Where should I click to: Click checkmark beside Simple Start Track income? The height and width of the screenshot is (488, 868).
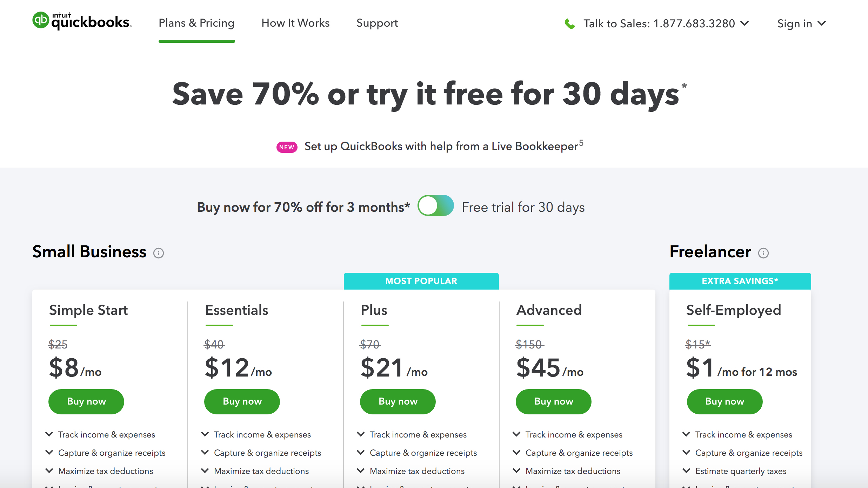click(x=49, y=434)
